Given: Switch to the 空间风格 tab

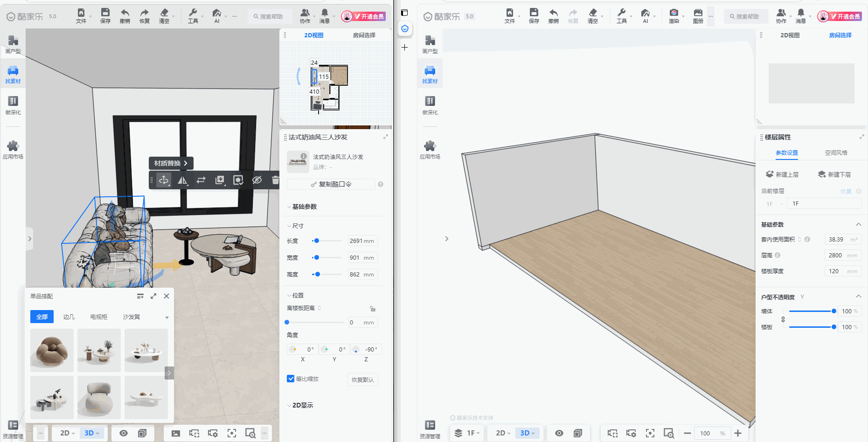Looking at the screenshot, I should click(836, 153).
